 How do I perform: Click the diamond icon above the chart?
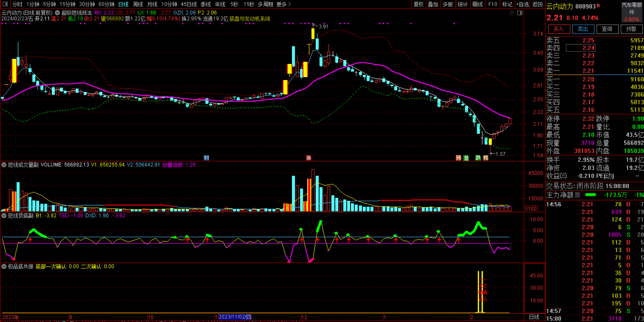[x=512, y=13]
